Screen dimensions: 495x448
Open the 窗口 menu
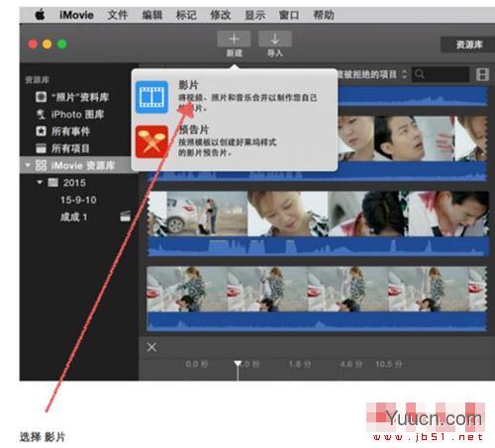tap(289, 15)
